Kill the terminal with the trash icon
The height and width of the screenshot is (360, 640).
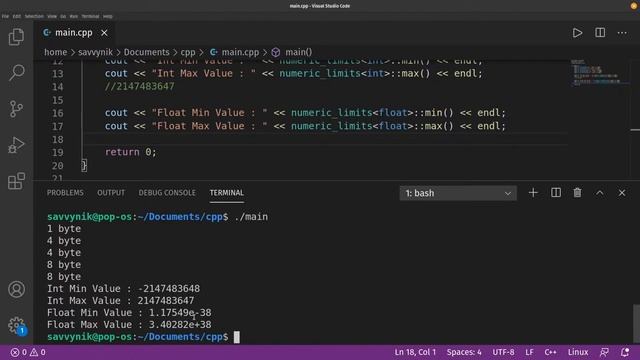(577, 193)
